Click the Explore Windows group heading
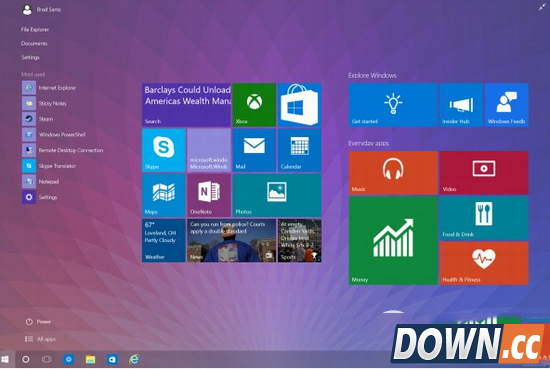The image size is (550, 369). (x=372, y=75)
